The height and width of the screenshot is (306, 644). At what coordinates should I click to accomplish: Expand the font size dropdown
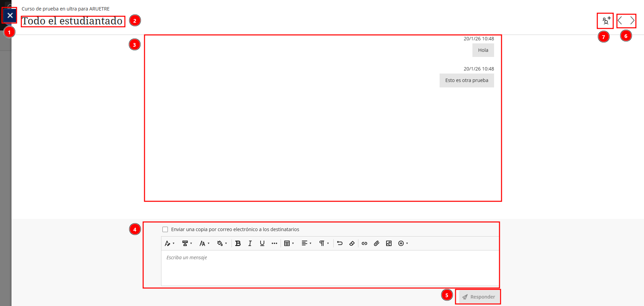pos(204,243)
